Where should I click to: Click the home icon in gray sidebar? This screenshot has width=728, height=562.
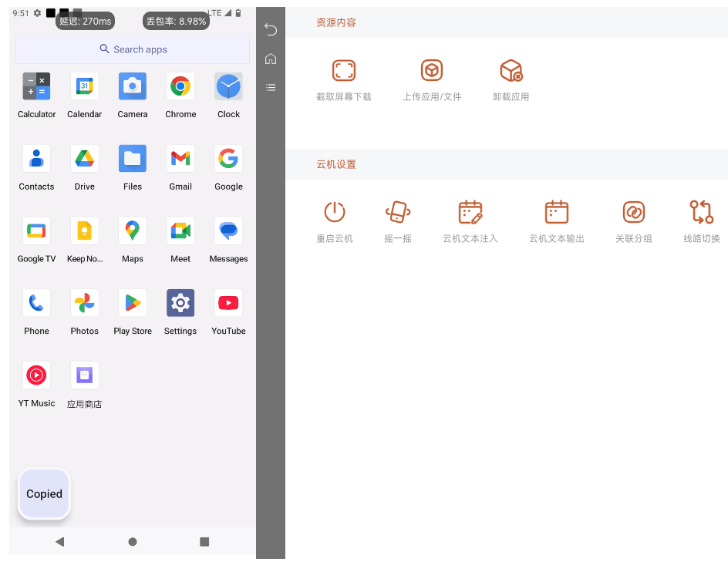tap(271, 59)
